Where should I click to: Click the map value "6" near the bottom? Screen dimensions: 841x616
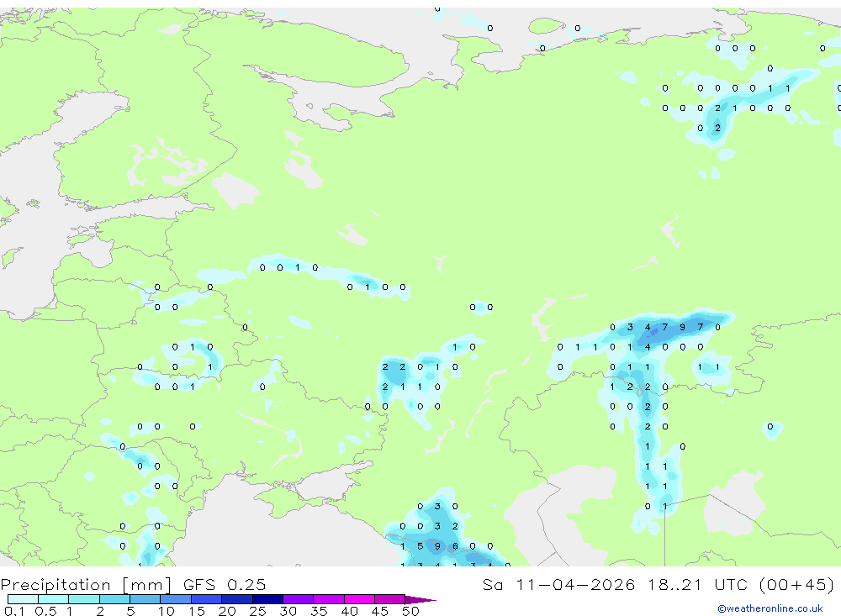pos(455,546)
